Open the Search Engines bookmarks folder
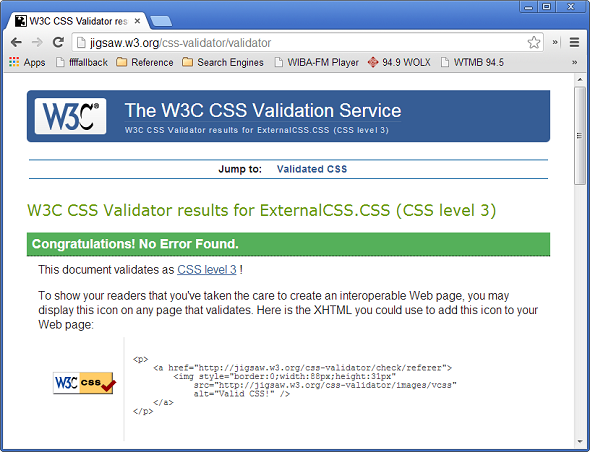The height and width of the screenshot is (452, 590). pos(223,62)
